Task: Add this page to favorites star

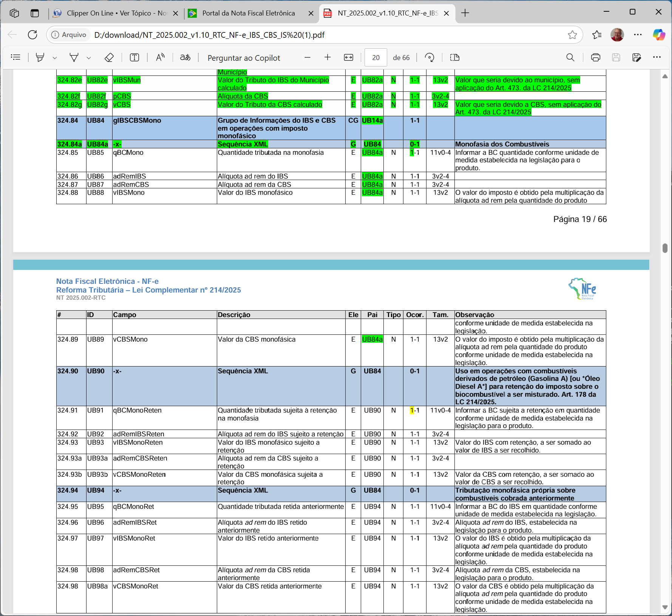Action: (x=572, y=35)
